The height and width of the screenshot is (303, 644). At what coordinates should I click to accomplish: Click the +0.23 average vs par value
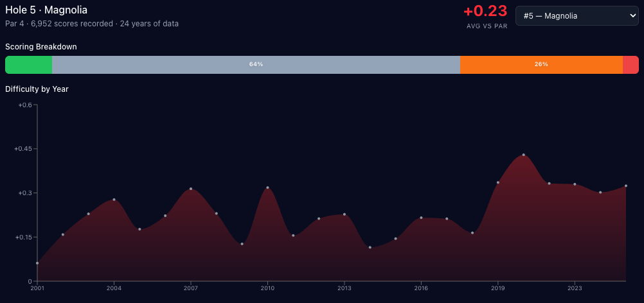485,12
